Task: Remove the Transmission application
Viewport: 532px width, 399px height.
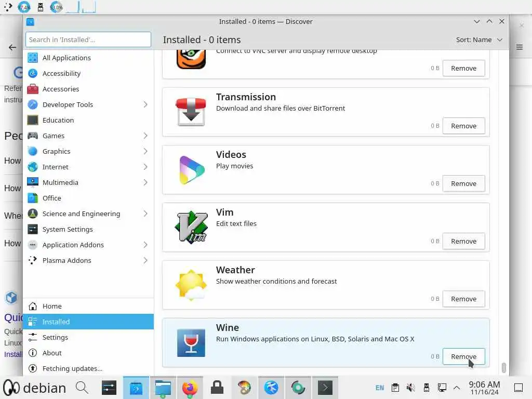Action: [463, 126]
